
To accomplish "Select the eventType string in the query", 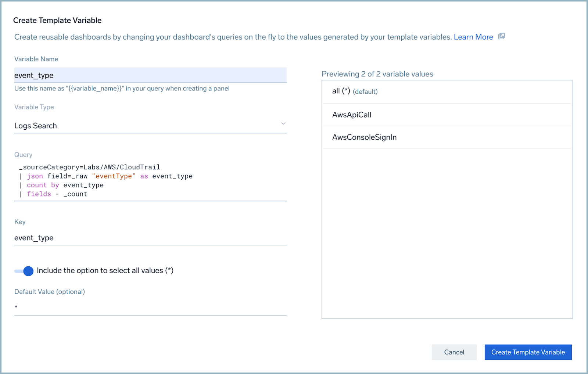I will (x=114, y=176).
